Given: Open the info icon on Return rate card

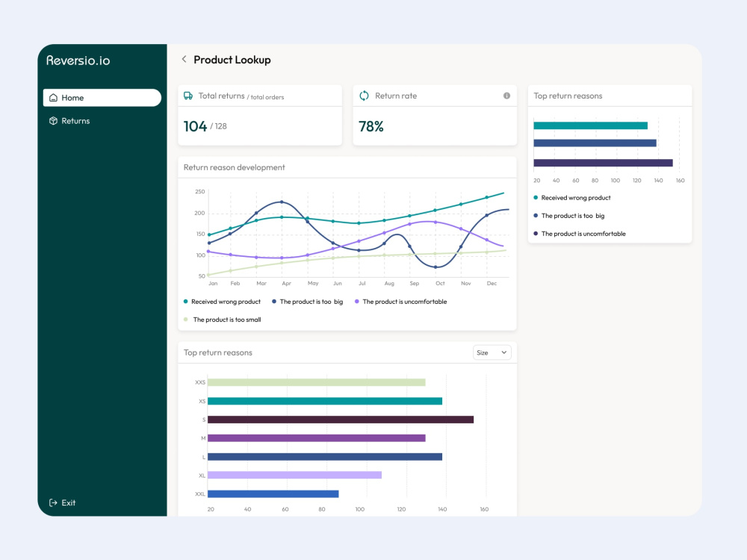Looking at the screenshot, I should 507,96.
